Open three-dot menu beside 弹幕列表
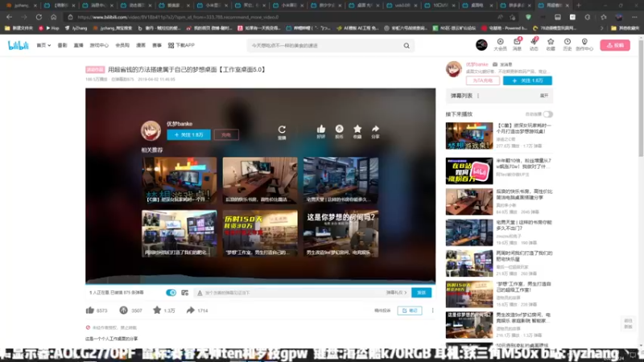 (x=478, y=96)
